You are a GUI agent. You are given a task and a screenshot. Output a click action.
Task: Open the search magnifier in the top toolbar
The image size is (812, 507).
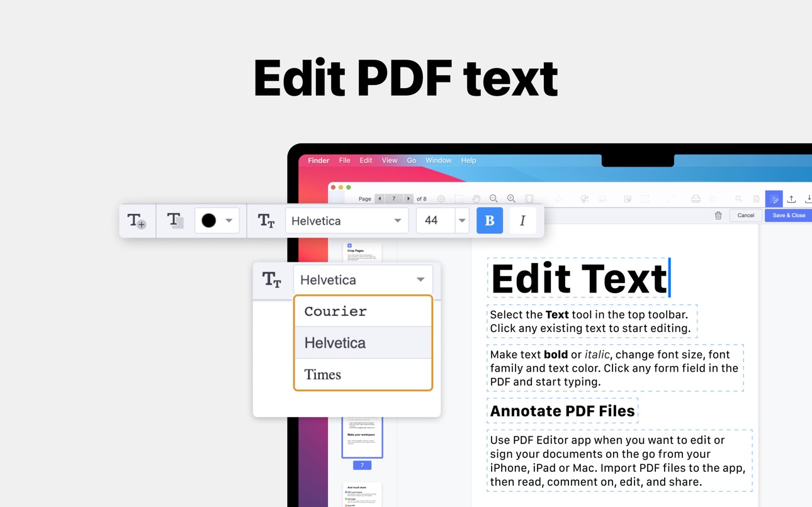tap(738, 199)
